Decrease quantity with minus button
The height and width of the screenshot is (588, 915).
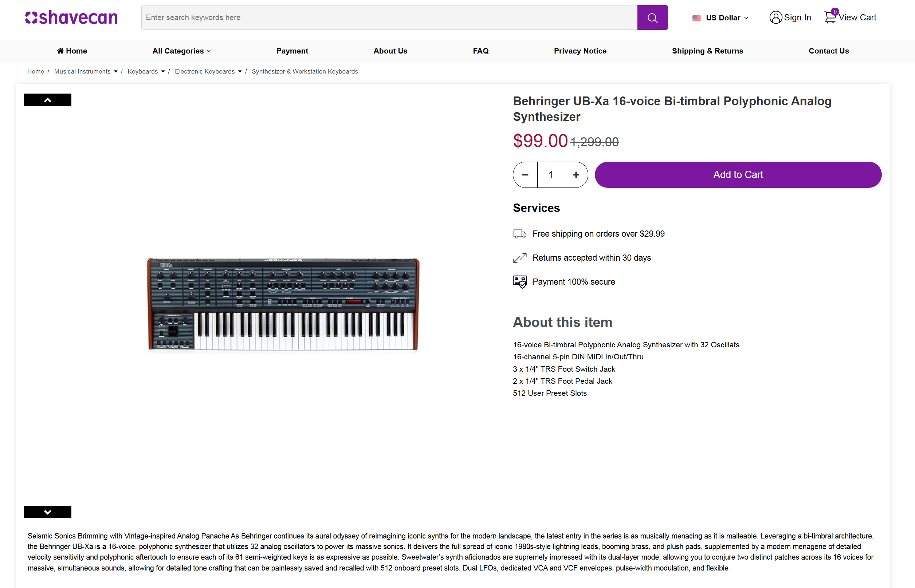click(x=525, y=174)
